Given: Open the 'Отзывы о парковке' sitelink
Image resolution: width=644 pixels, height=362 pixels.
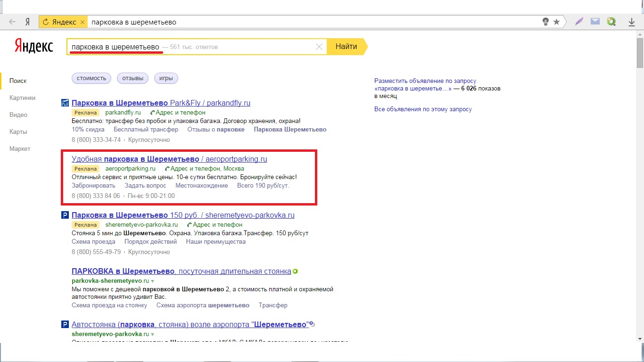Looking at the screenshot, I should coord(216,130).
